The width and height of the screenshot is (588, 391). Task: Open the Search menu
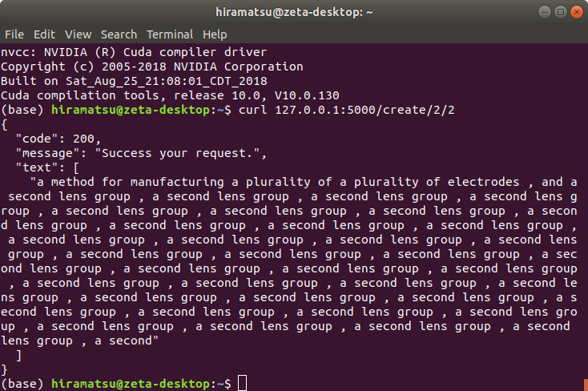pyautogui.click(x=119, y=34)
